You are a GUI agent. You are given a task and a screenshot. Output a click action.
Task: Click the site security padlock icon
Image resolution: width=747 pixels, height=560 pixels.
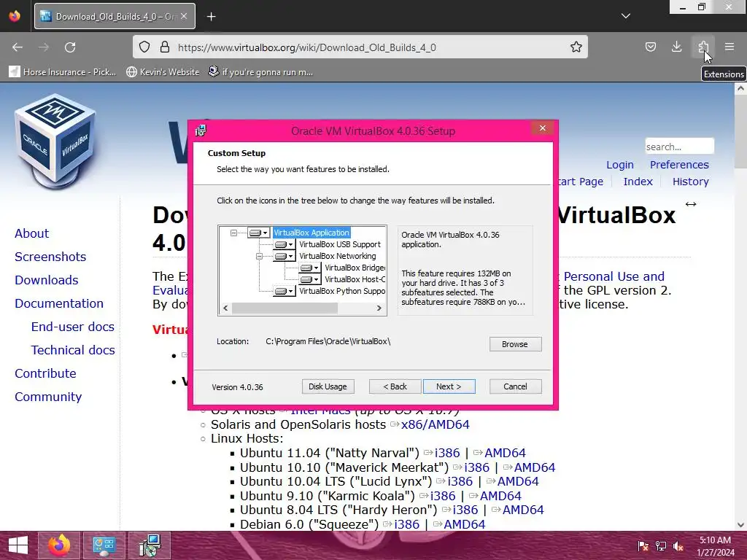point(165,47)
